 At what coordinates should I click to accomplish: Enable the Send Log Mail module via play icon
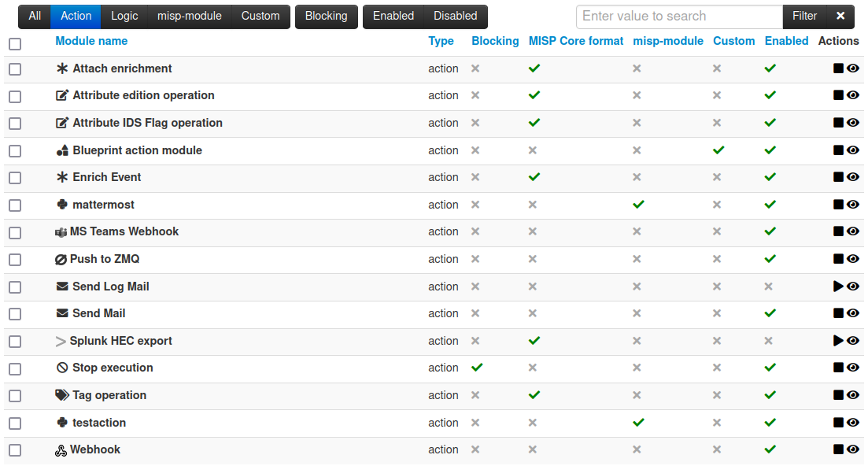coord(838,287)
